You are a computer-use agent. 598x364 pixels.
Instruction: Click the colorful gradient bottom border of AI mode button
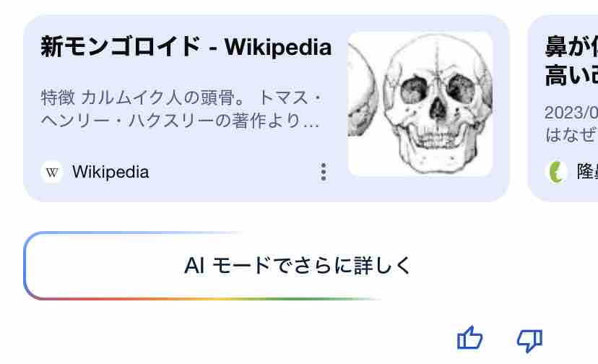coord(206,299)
